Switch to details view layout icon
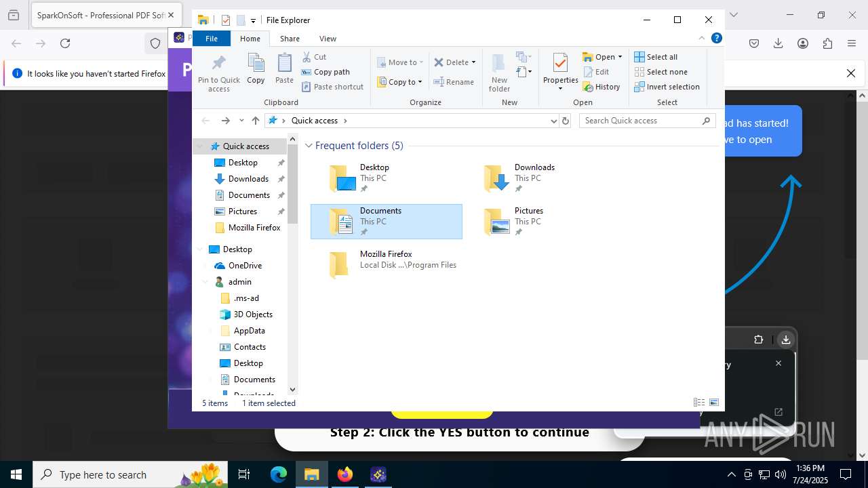 pos(699,403)
